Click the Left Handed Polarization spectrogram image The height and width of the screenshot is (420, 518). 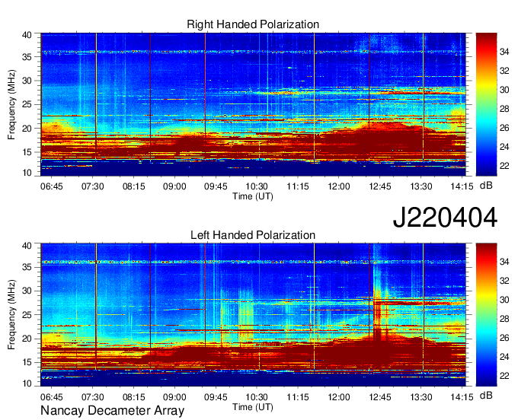253,315
